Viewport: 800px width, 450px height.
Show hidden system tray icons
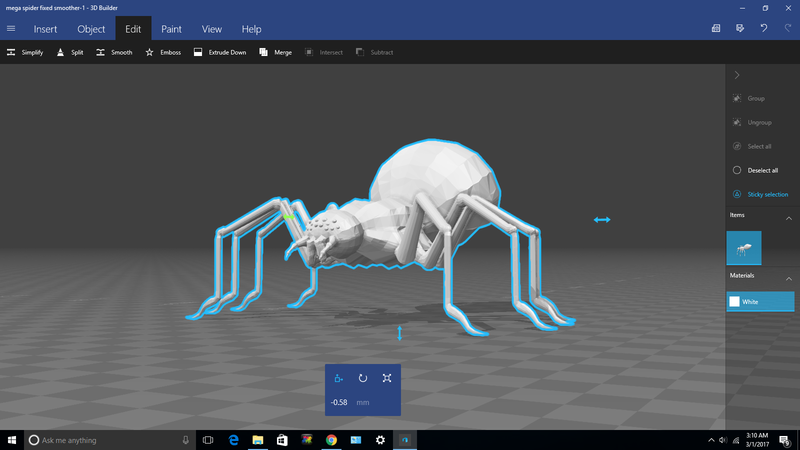[x=711, y=440]
